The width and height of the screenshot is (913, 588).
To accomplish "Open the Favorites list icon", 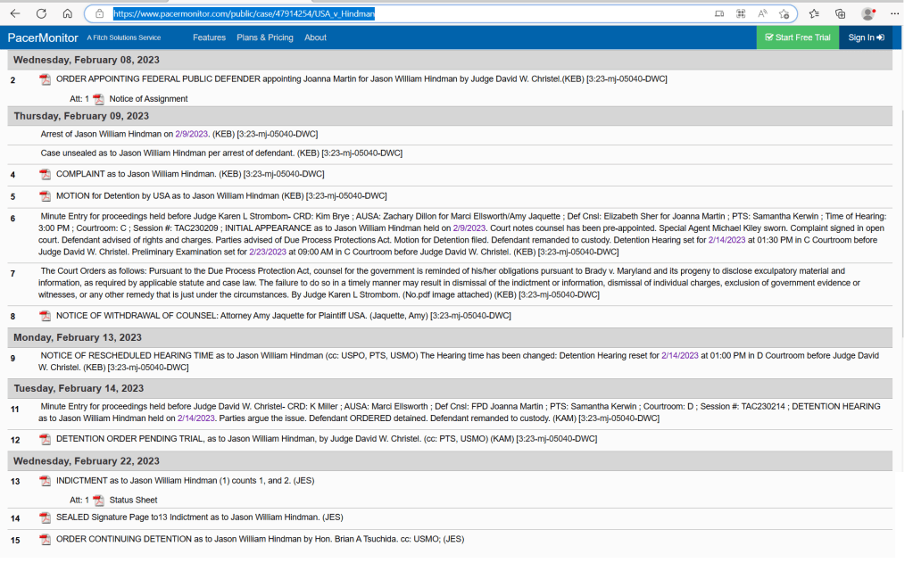I will 815,13.
